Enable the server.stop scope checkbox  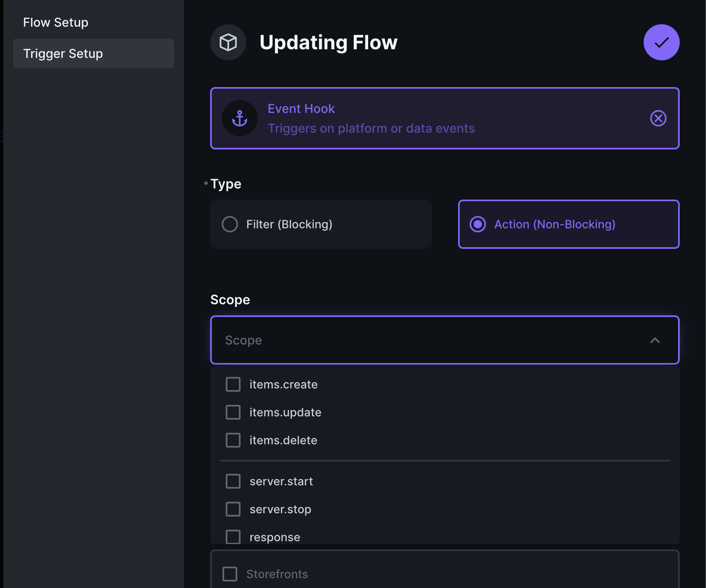(x=233, y=509)
